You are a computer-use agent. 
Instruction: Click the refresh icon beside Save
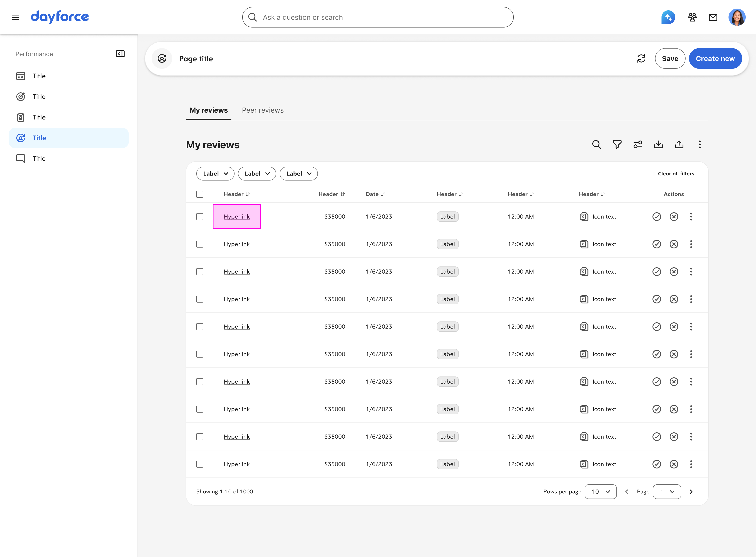(x=641, y=59)
